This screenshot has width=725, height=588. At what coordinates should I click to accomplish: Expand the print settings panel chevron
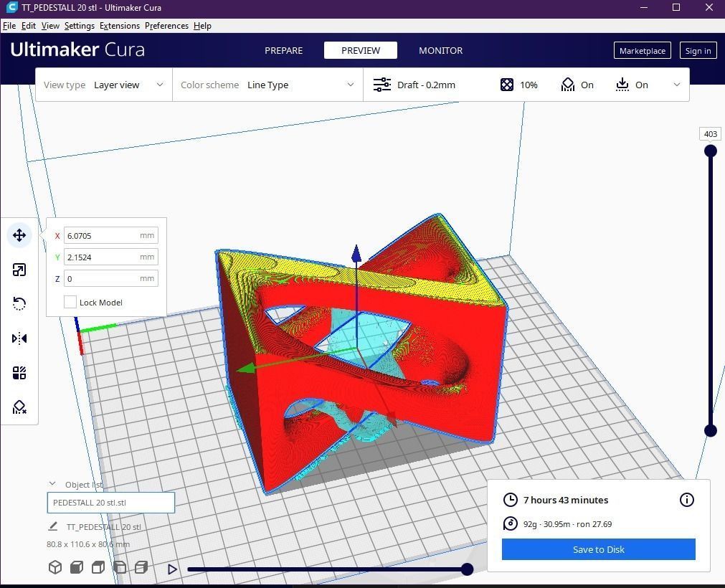(x=676, y=85)
